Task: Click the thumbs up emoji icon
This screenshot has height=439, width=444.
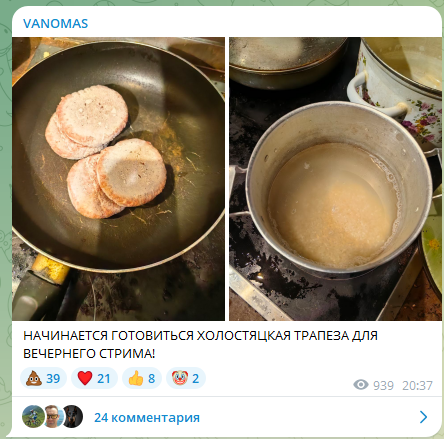Action: (136, 378)
